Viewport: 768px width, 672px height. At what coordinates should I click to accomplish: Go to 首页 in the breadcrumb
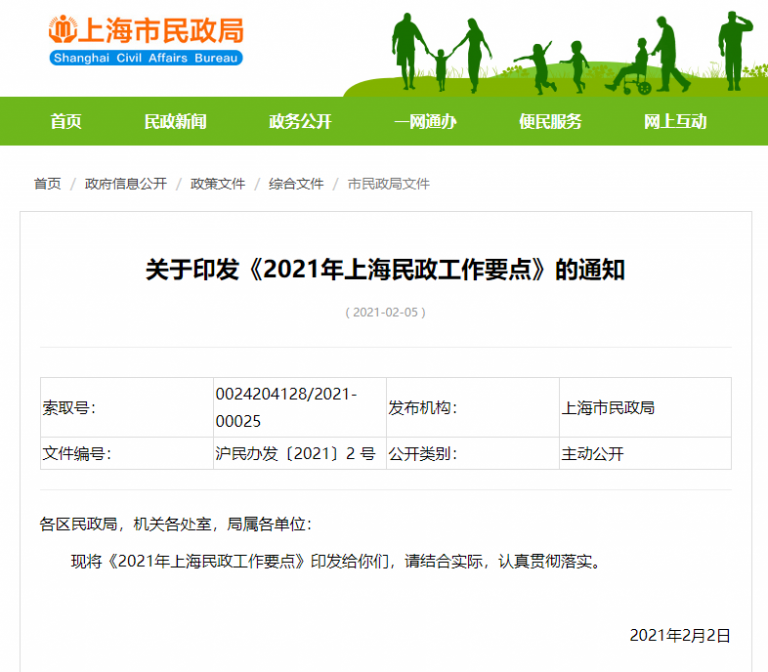coord(48,184)
